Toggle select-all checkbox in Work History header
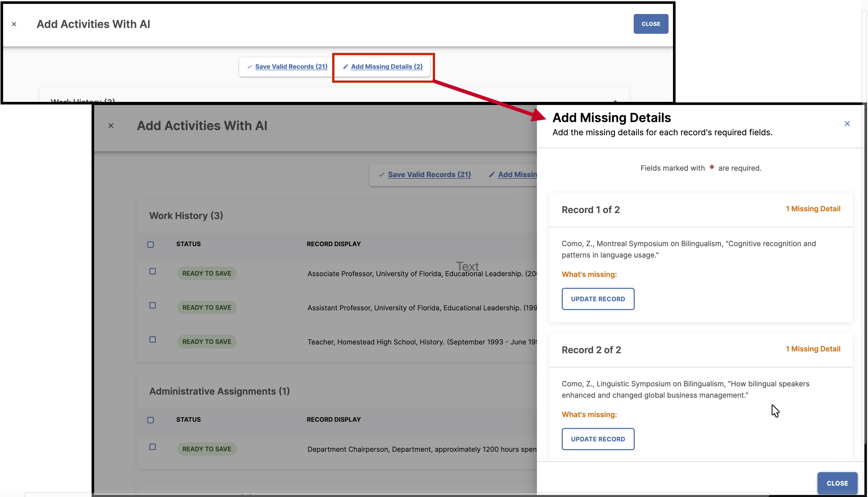868x497 pixels. (x=151, y=244)
